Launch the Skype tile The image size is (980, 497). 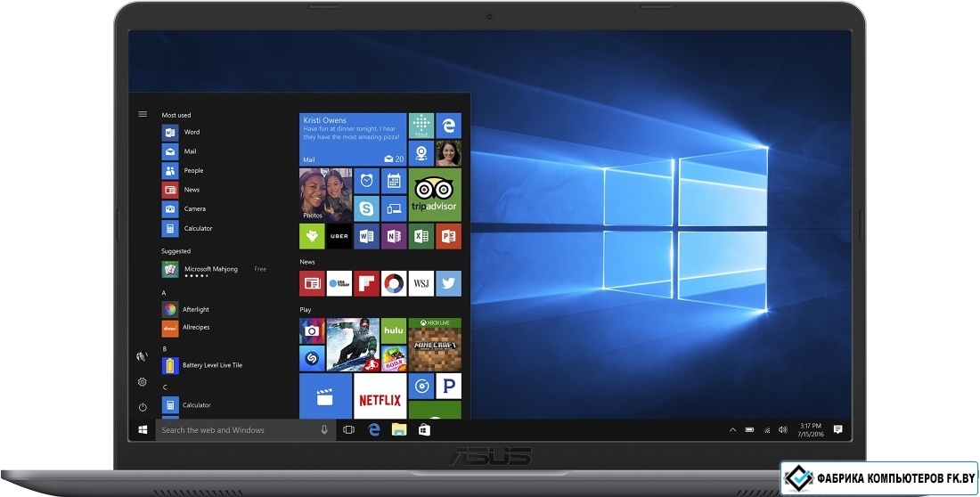coord(366,209)
